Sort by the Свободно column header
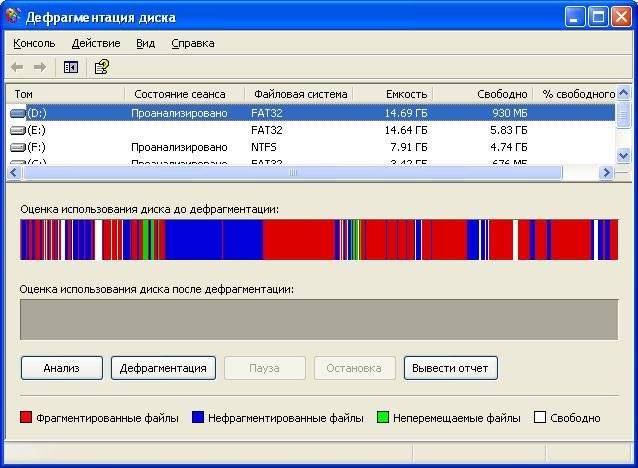The height and width of the screenshot is (468, 638). click(483, 94)
